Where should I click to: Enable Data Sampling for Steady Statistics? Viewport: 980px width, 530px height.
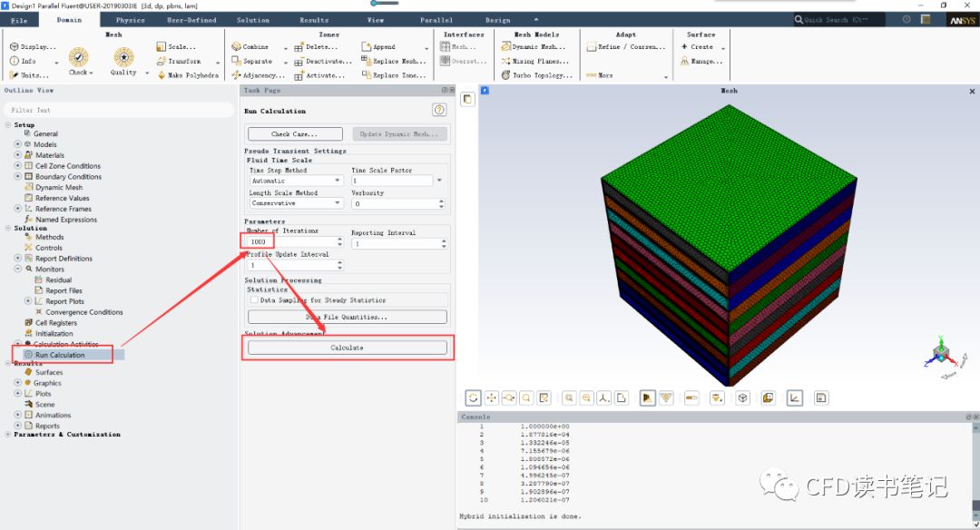point(254,300)
